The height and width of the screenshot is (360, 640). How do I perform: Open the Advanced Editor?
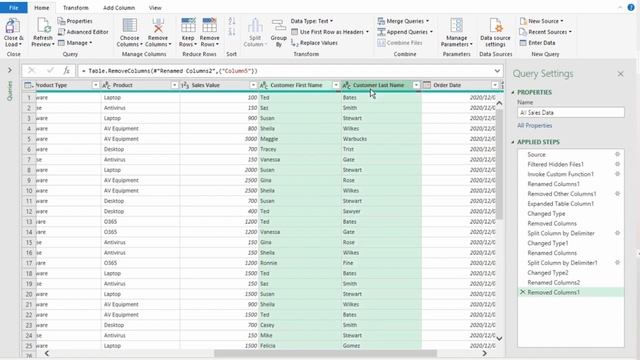[83, 32]
